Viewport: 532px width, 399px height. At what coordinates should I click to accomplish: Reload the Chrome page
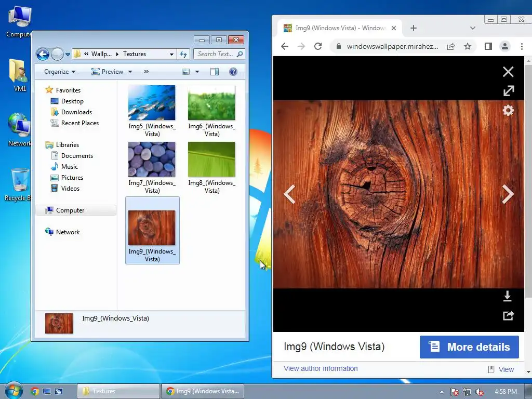pos(317,46)
